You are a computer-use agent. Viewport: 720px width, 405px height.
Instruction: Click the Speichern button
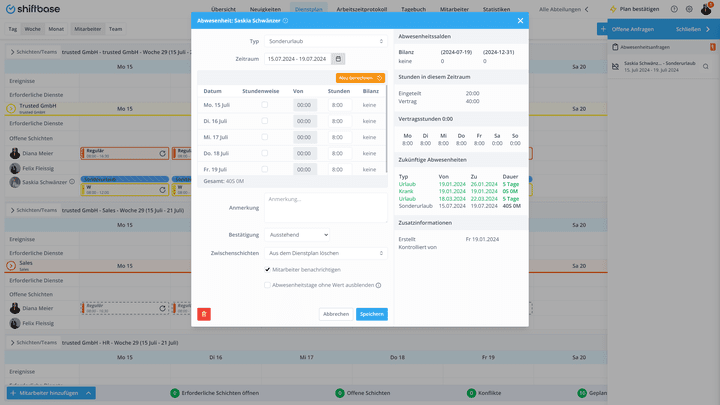click(372, 314)
